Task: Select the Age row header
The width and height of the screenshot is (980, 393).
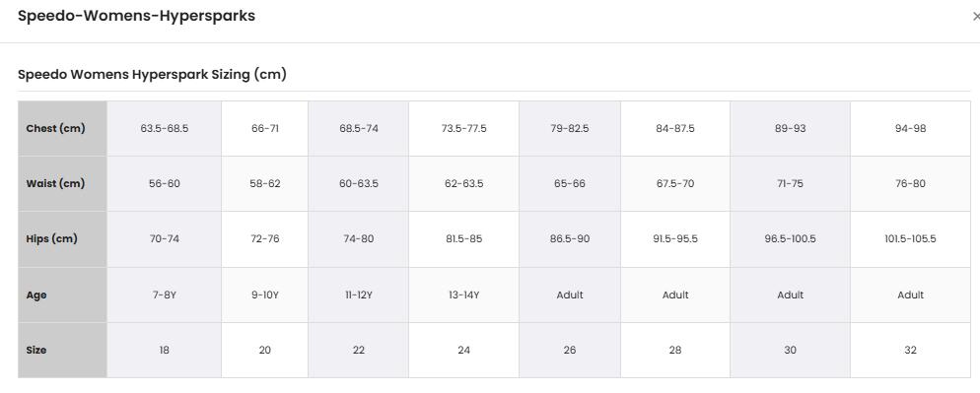Action: pyautogui.click(x=62, y=295)
